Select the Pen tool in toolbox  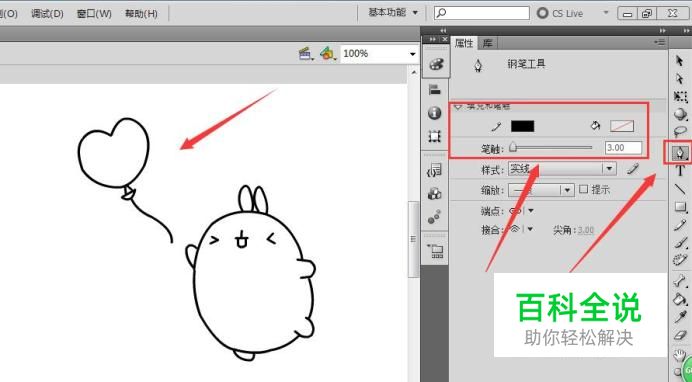point(680,153)
